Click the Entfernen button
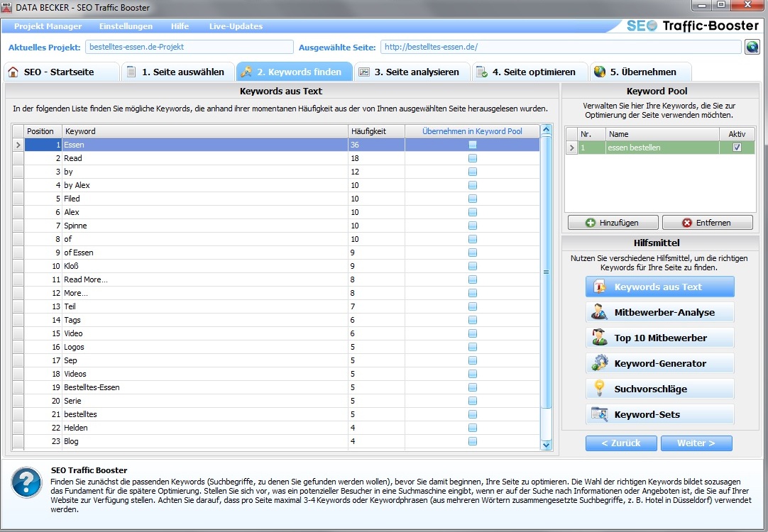The width and height of the screenshot is (768, 532). point(707,223)
